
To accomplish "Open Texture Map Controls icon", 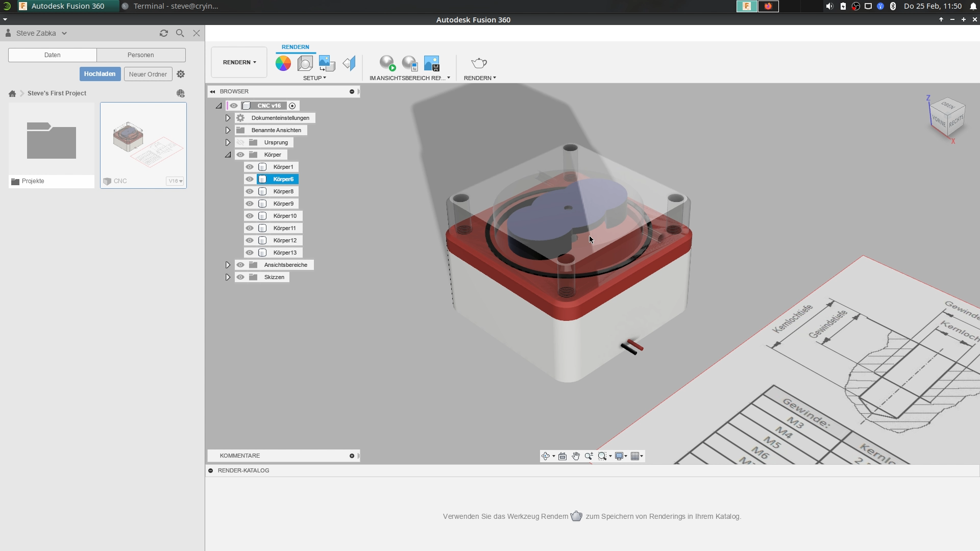I will [349, 63].
